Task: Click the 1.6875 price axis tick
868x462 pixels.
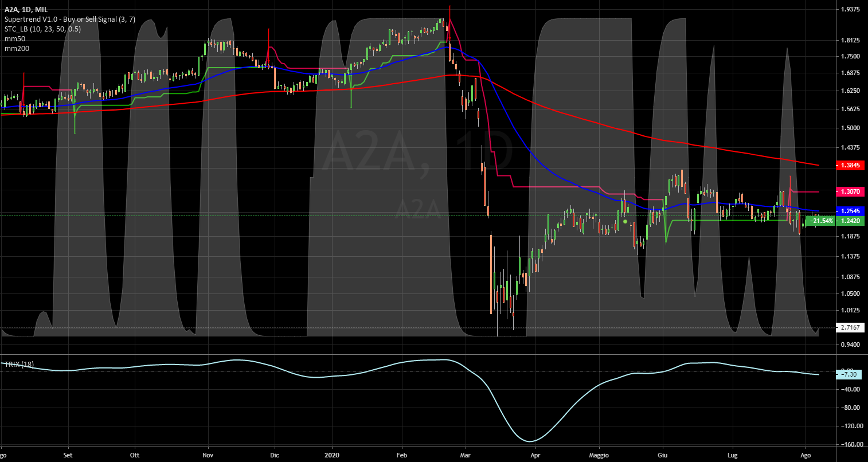Action: coord(849,73)
